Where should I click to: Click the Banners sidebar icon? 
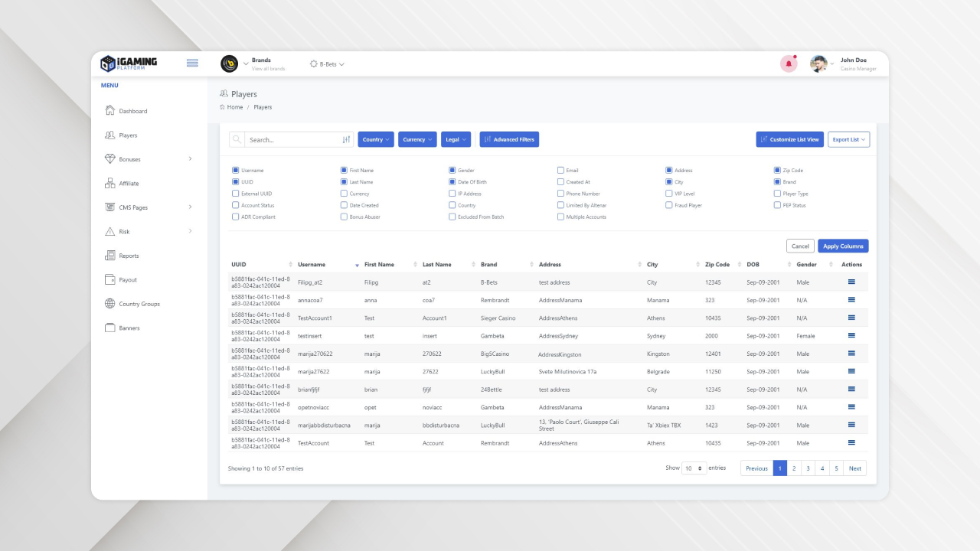tap(109, 328)
